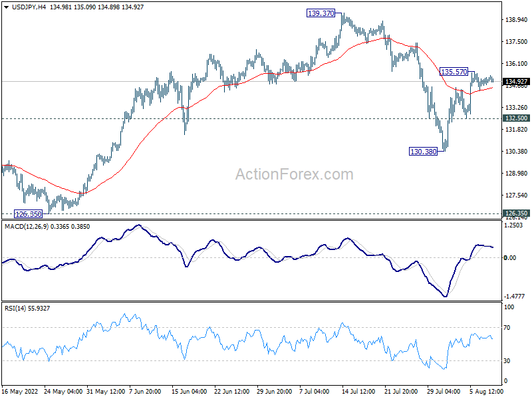Click the 136.100 price axis value
The image size is (532, 399).
click(x=517, y=63)
